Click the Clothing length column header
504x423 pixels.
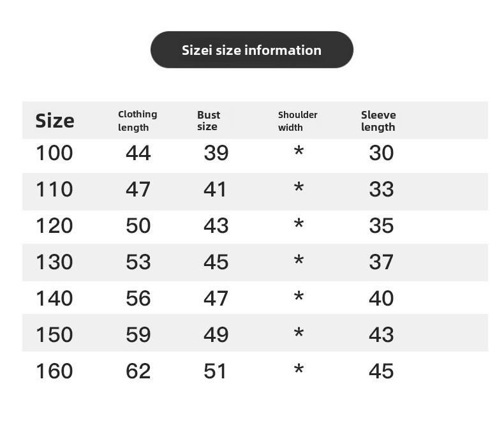pyautogui.click(x=138, y=121)
